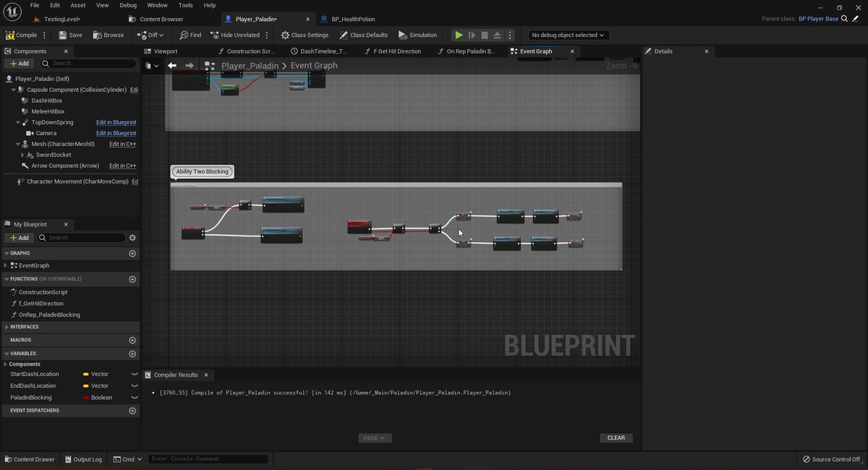This screenshot has width=868, height=470.
Task: Toggle StartDashLocation visibility eye
Action: click(x=135, y=374)
